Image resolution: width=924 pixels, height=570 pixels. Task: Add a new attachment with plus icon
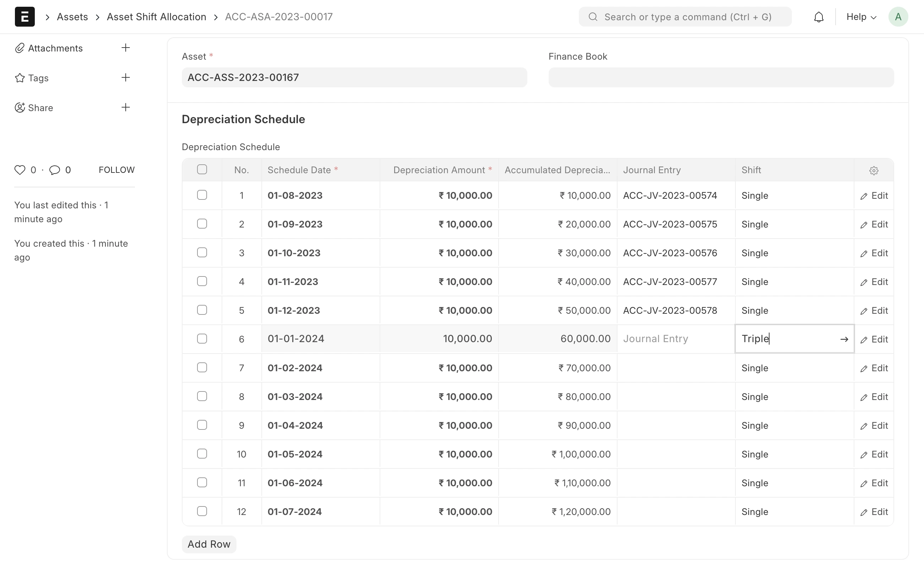[x=126, y=48]
